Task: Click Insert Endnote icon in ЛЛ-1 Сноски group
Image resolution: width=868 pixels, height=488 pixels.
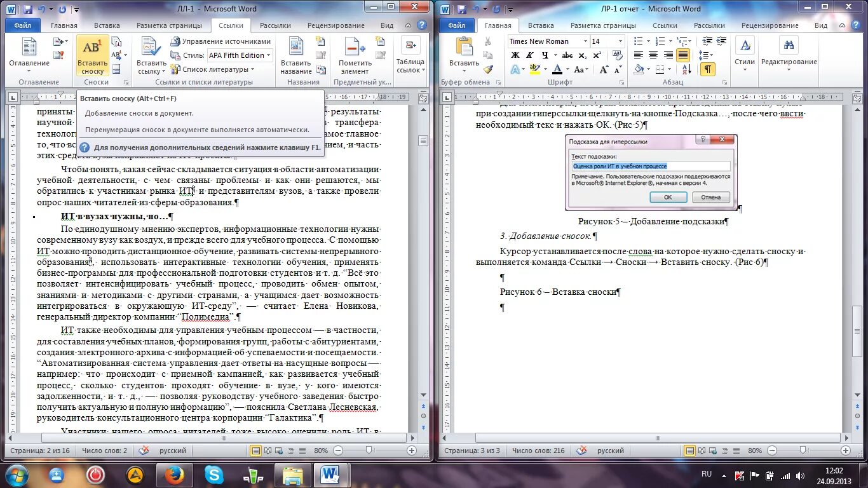Action: pos(117,43)
